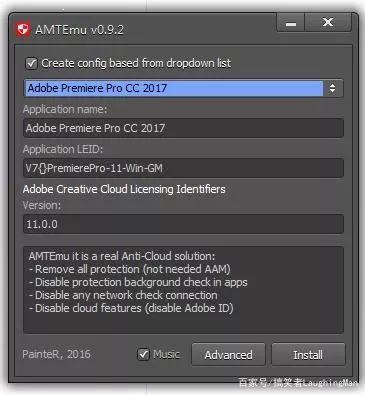Click the Application name: label
The width and height of the screenshot is (365, 395).
(65, 110)
